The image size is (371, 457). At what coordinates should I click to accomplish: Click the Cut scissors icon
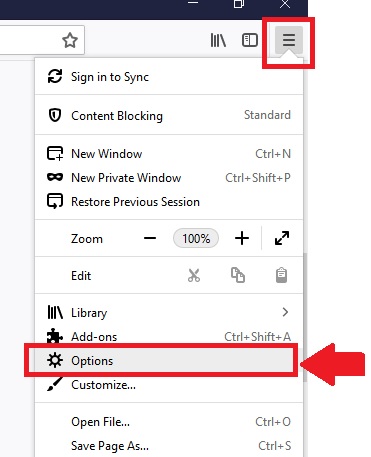pos(194,276)
